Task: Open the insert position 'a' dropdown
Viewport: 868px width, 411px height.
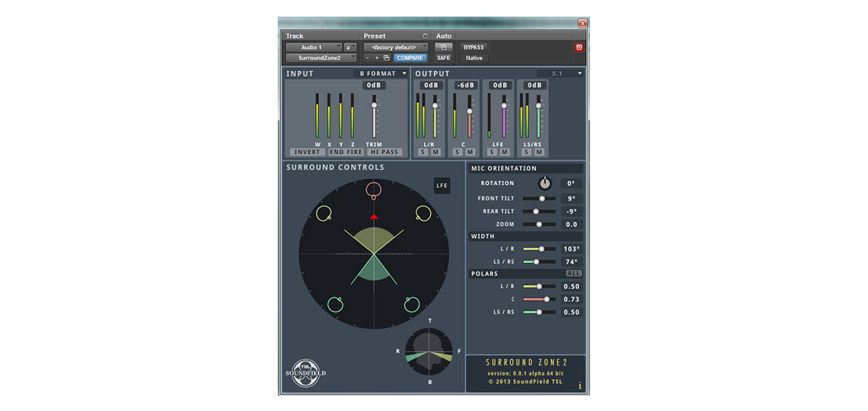Action: 349,47
